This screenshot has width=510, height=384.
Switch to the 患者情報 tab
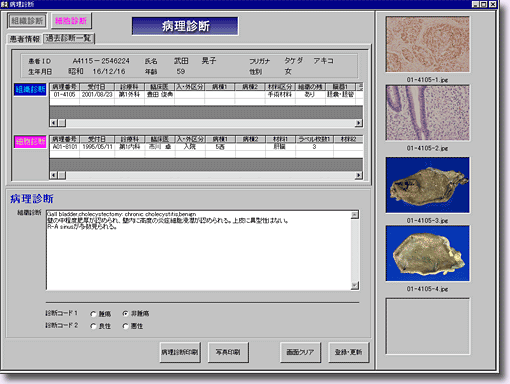(25, 39)
